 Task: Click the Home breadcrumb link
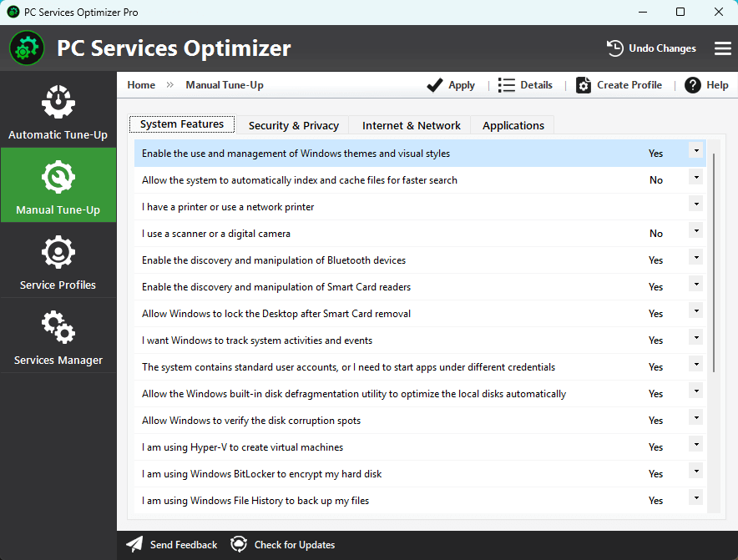tap(141, 85)
